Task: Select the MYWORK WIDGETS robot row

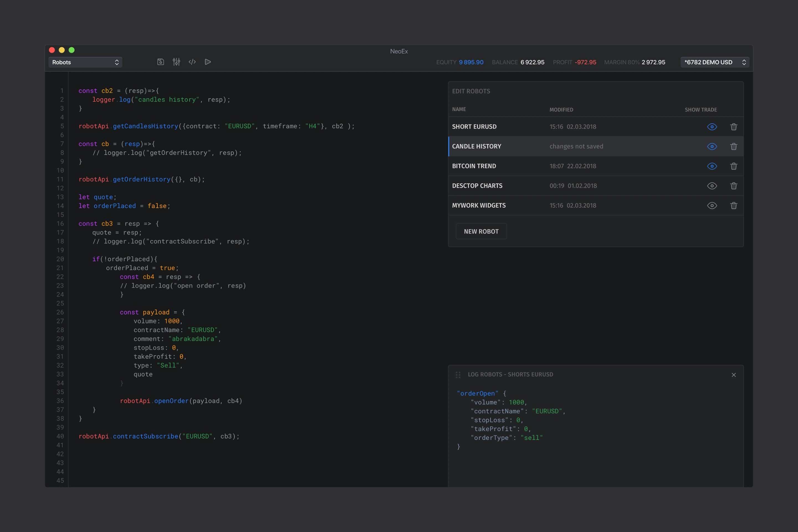Action: tap(596, 205)
